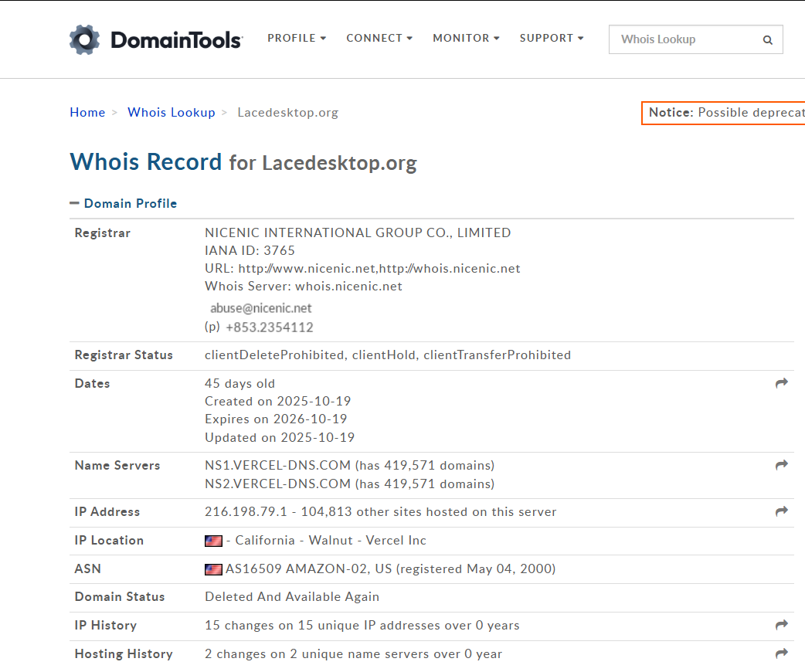Click the NICENIC INTERNATIONAL GROUP registrar name
Screen dimensions: 805x672
(x=358, y=232)
